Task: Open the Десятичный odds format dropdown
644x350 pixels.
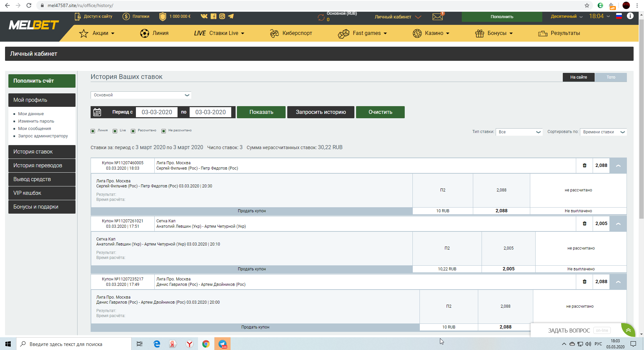Action: click(566, 16)
